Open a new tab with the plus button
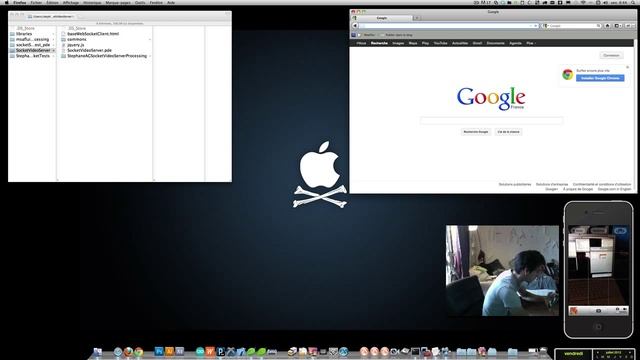Image resolution: width=640 pixels, height=360 pixels. [x=417, y=18]
